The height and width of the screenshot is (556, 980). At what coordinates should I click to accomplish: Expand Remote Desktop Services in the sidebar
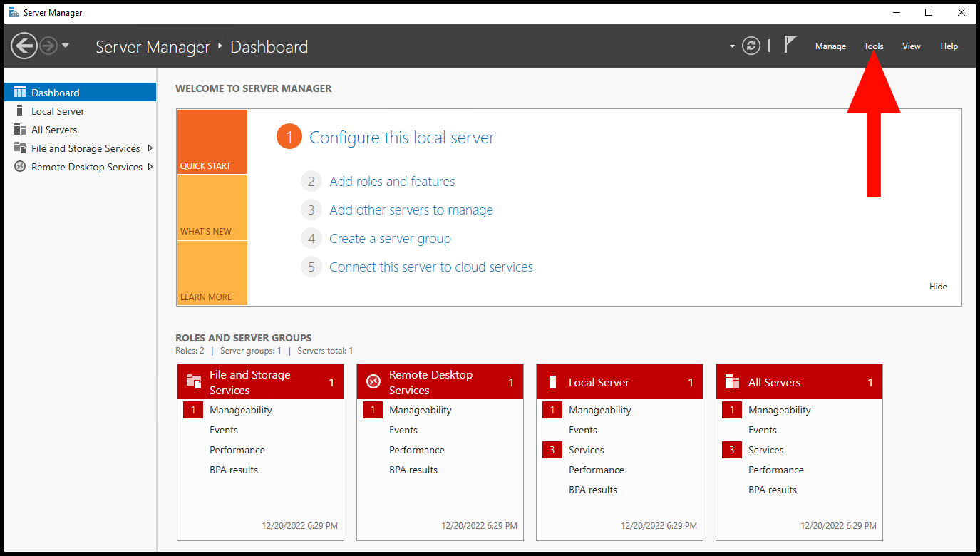click(x=150, y=166)
